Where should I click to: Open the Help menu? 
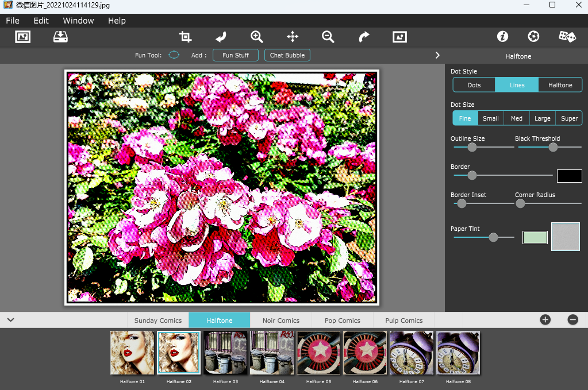[117, 21]
